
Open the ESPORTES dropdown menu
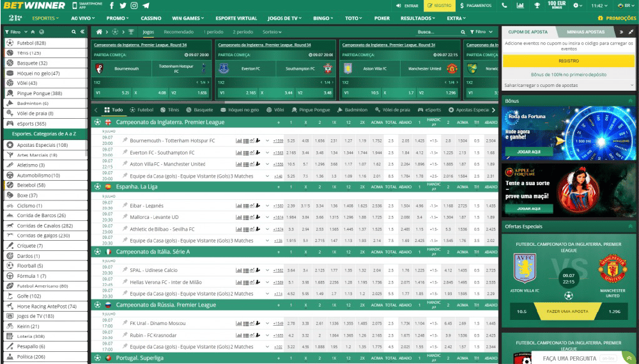click(45, 19)
